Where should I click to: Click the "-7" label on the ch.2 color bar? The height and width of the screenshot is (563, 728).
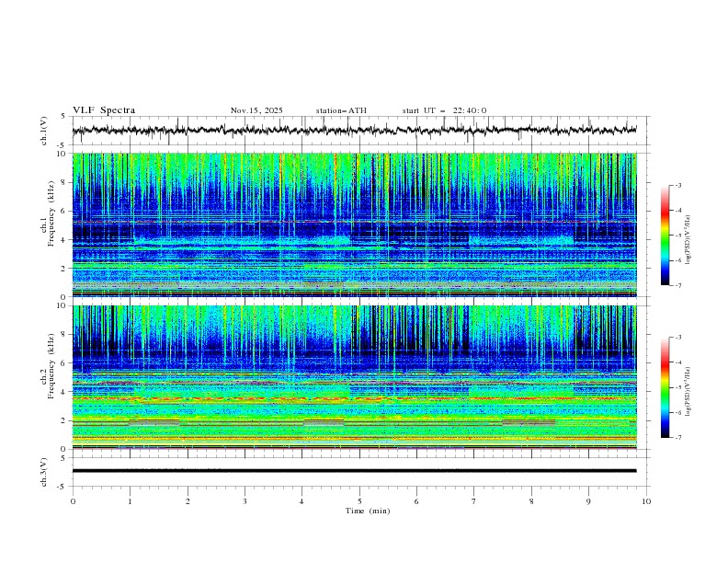[x=678, y=437]
